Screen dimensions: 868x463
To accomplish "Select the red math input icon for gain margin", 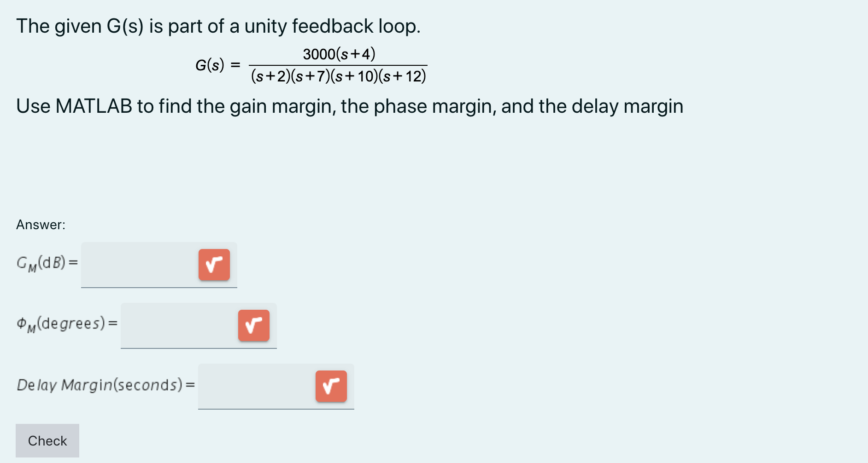I will pos(214,265).
